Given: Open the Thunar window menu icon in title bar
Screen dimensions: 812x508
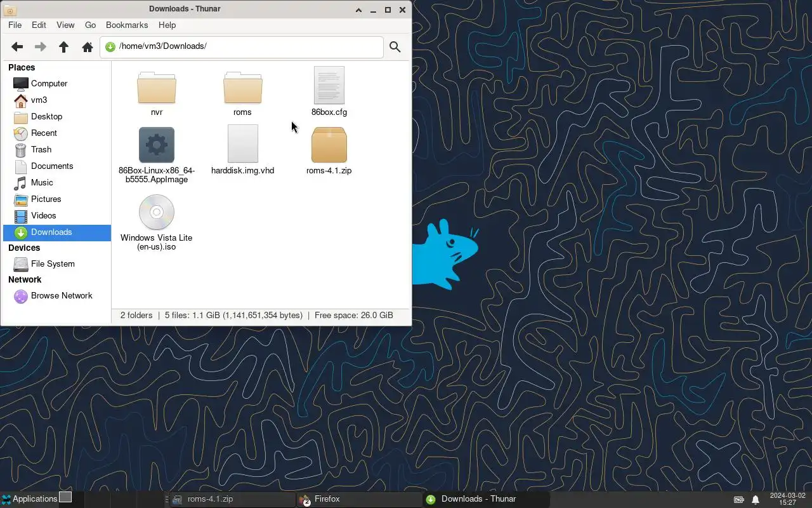Looking at the screenshot, I should click(9, 10).
